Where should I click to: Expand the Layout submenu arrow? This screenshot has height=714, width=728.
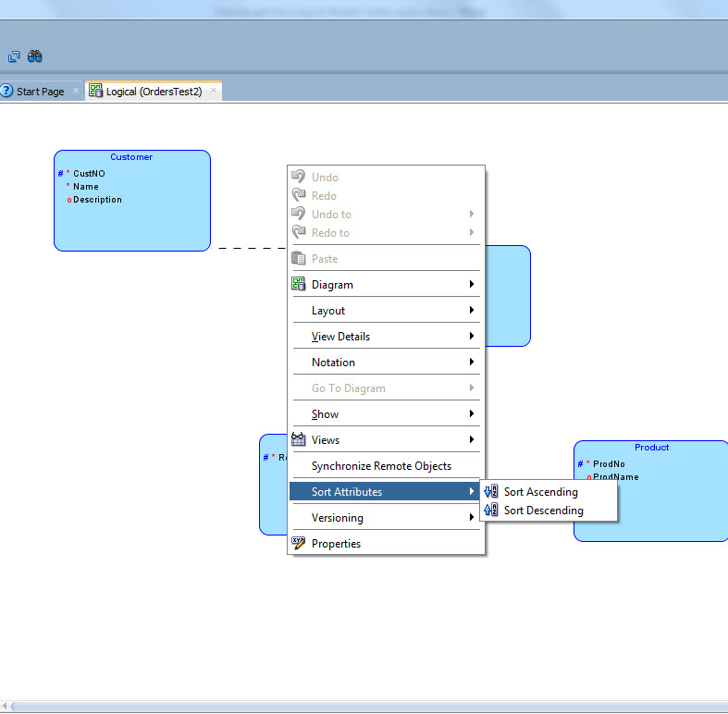tap(472, 311)
